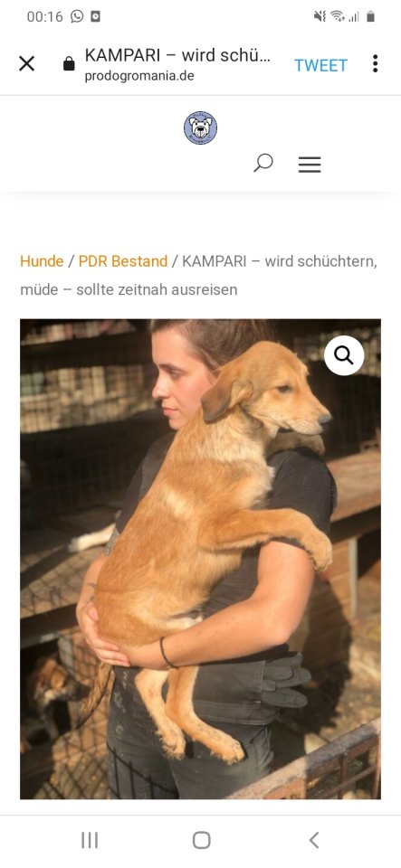This screenshot has width=401, height=868.
Task: Tap the prodogromania.de URL text
Action: [139, 76]
